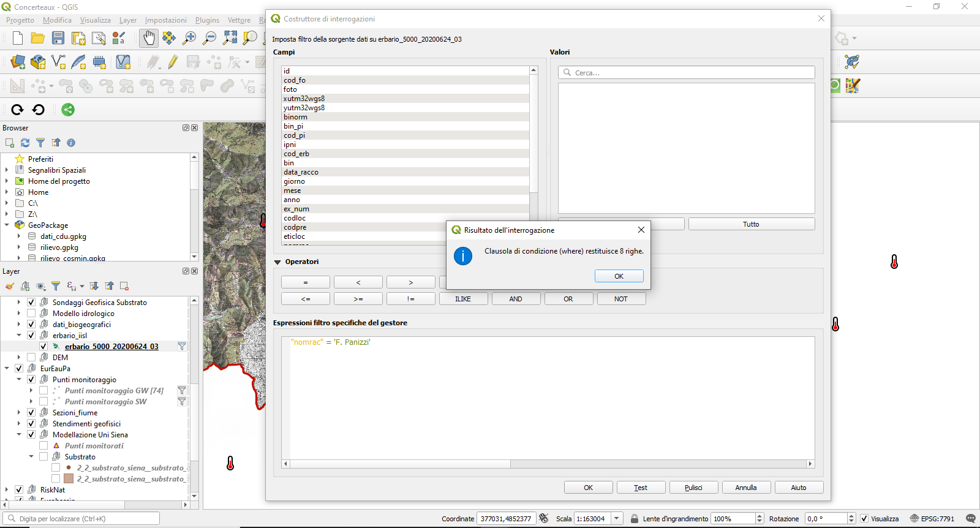Activate the Zoom In magnifier tool
Viewport: 980px width, 528px height.
tap(189, 39)
